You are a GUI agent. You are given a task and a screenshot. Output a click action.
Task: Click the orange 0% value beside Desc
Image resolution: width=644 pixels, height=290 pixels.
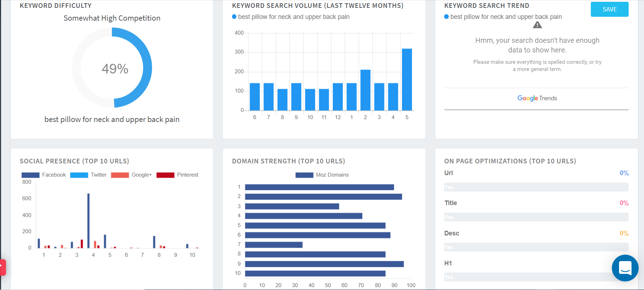coord(624,233)
